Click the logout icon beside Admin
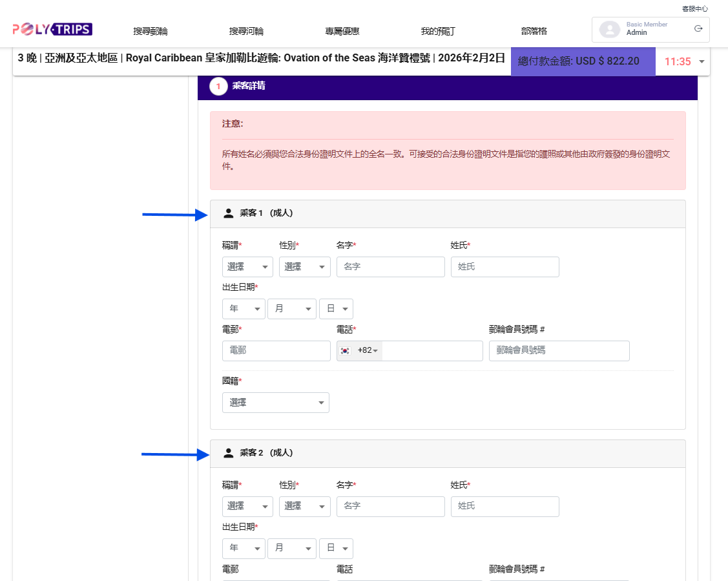This screenshot has width=728, height=581. (698, 29)
